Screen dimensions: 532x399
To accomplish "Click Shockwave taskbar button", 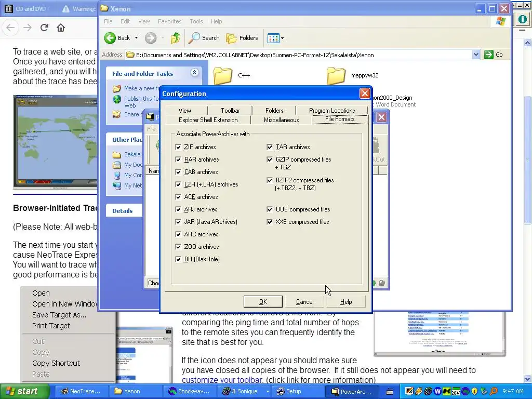I will click(x=190, y=391).
